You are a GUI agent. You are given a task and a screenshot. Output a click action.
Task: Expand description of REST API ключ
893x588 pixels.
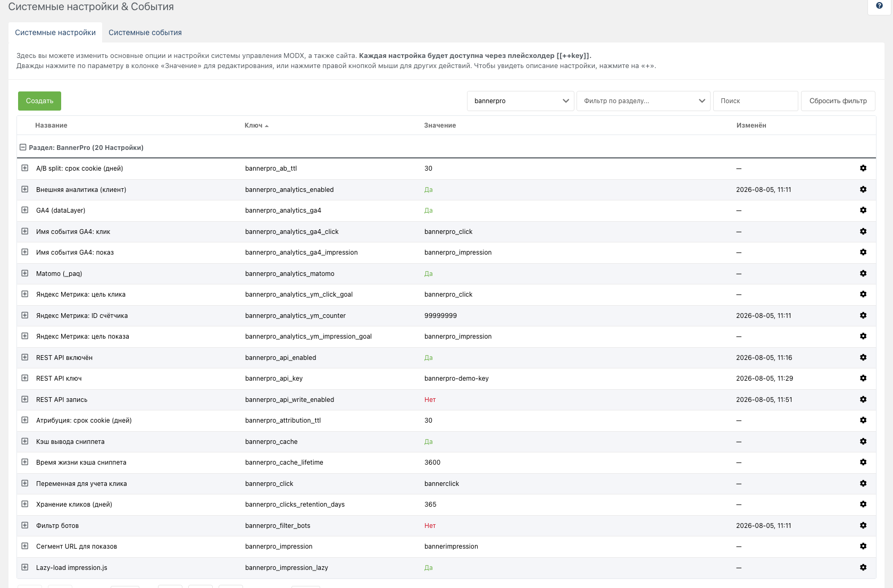[24, 378]
